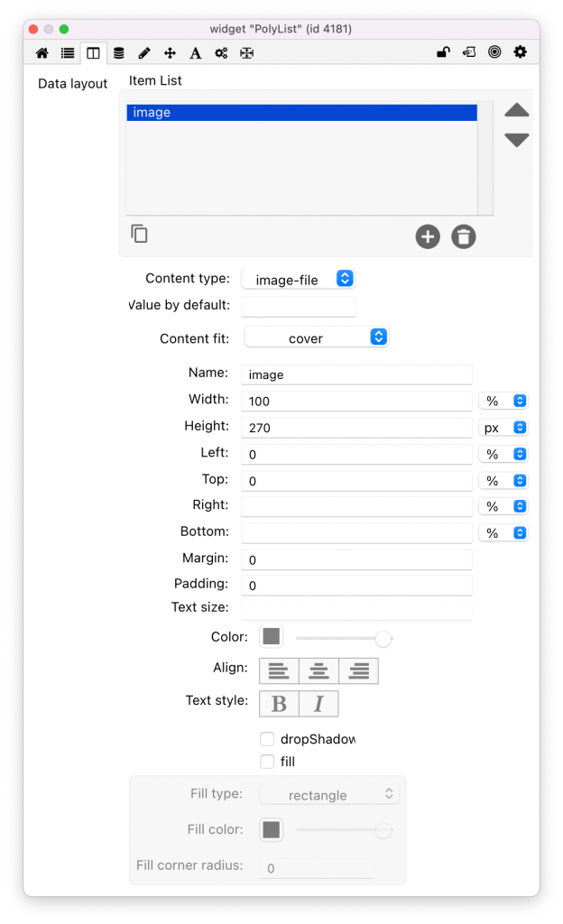Image resolution: width=563 pixels, height=924 pixels.
Task: Click the gear settings icon in toolbar
Action: (x=521, y=52)
